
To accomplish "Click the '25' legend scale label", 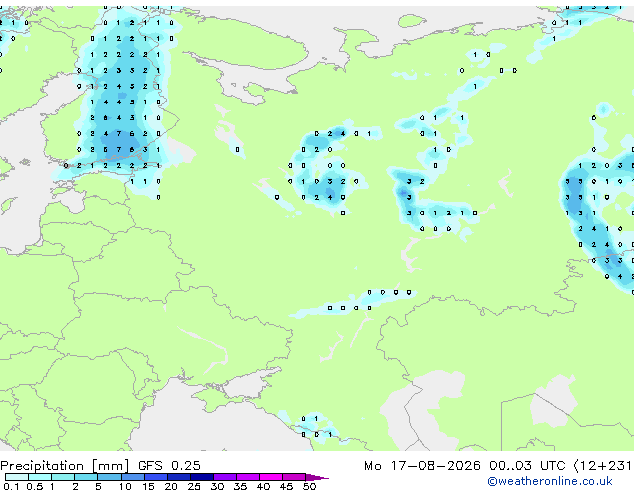I will coord(194,486).
